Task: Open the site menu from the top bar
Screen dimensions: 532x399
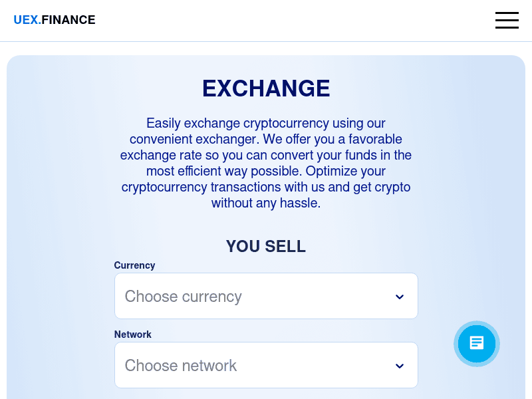Action: point(507,20)
